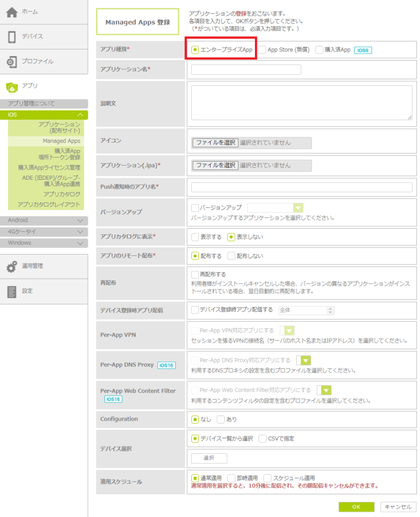Click the キャンセル button

coord(398,506)
